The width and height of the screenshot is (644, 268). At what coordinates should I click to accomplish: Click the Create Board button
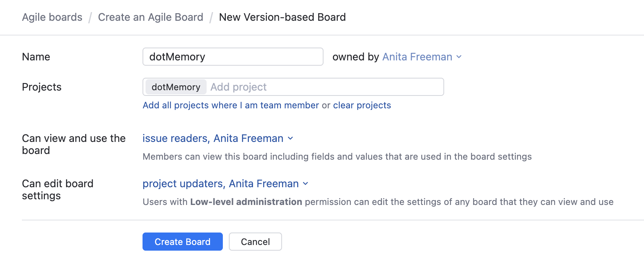(x=182, y=242)
